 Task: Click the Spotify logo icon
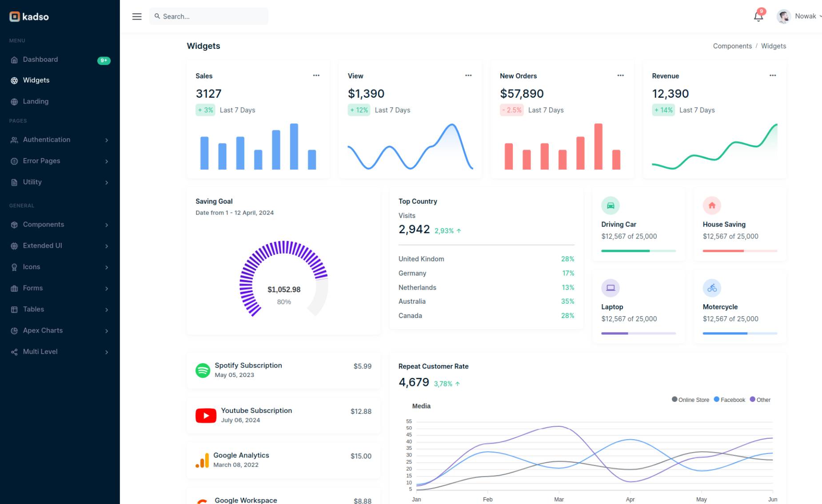coord(203,370)
